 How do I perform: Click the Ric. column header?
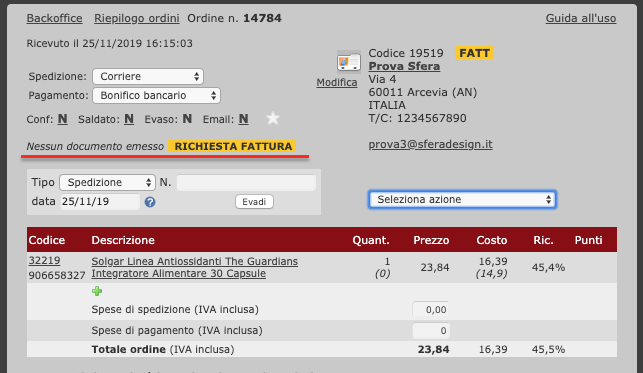[543, 240]
